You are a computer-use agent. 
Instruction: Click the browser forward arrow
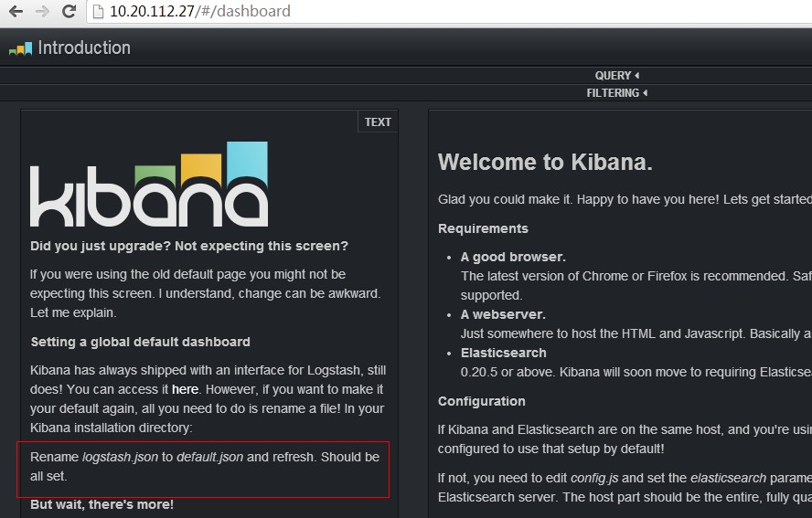click(x=42, y=11)
